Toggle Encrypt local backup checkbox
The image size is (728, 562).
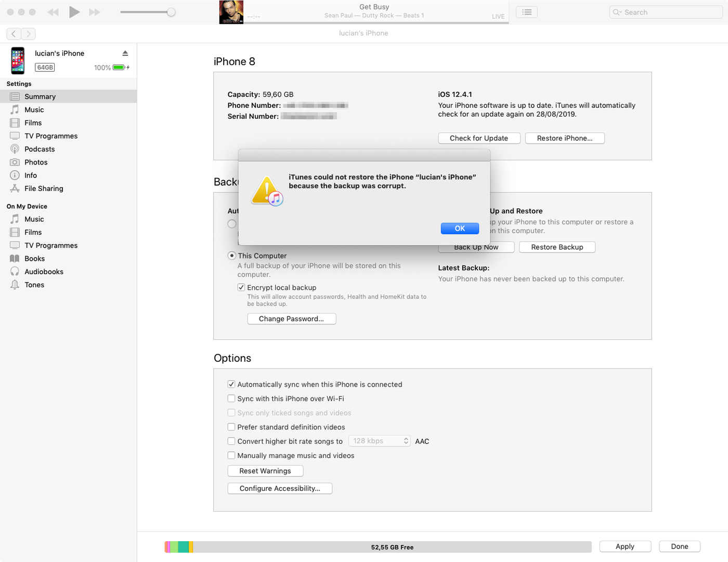(x=241, y=287)
